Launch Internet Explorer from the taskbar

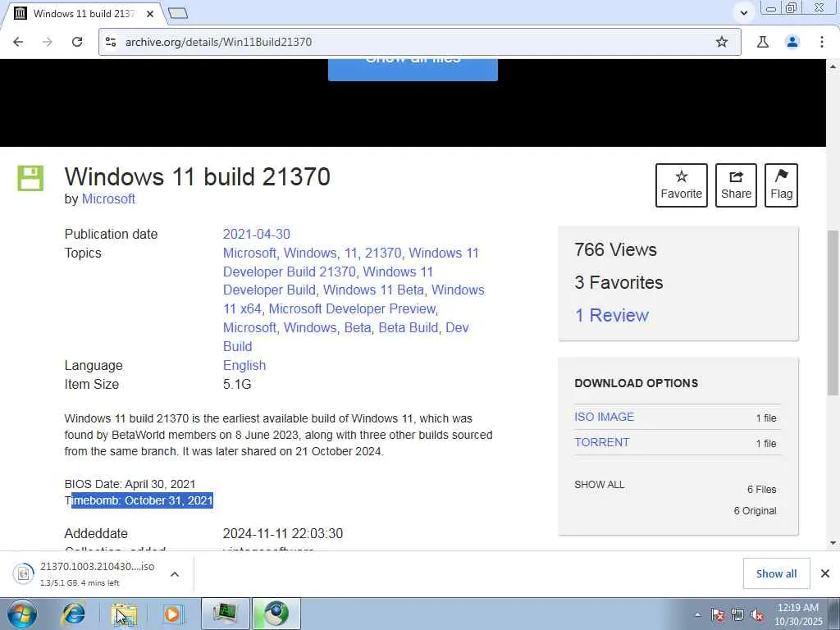(73, 614)
